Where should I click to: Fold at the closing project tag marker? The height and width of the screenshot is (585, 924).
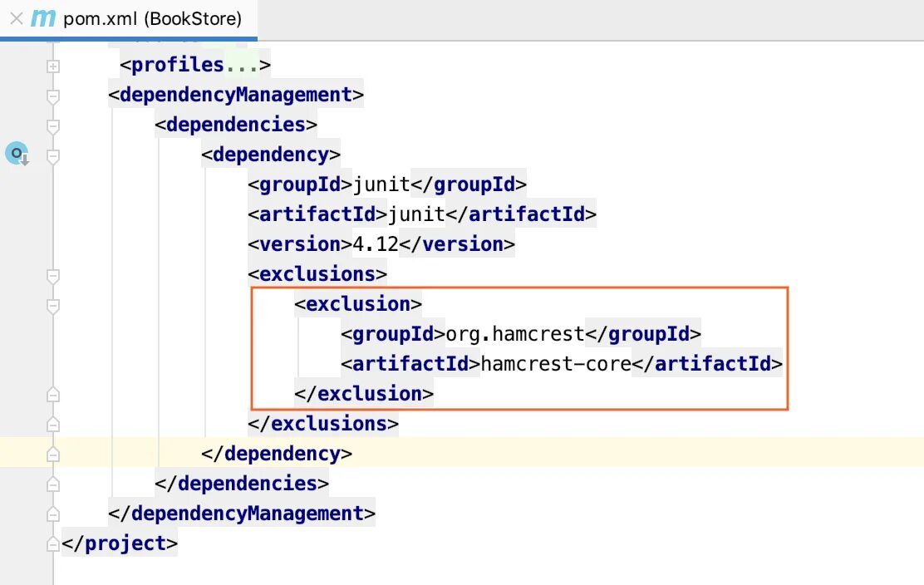coord(53,543)
